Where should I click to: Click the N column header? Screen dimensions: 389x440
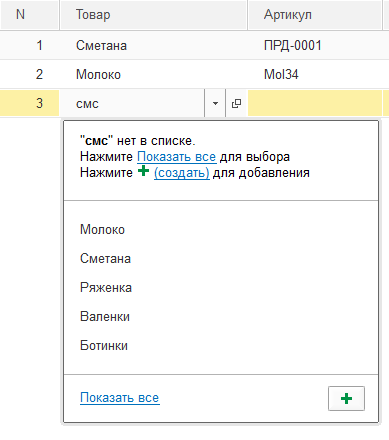coord(30,15)
